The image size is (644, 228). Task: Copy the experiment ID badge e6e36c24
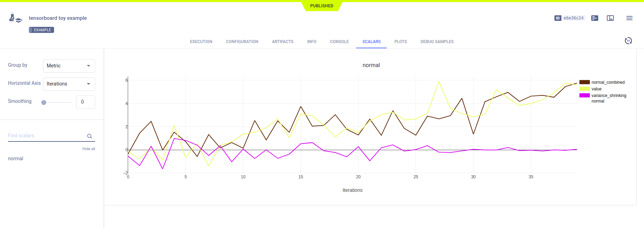pyautogui.click(x=570, y=18)
